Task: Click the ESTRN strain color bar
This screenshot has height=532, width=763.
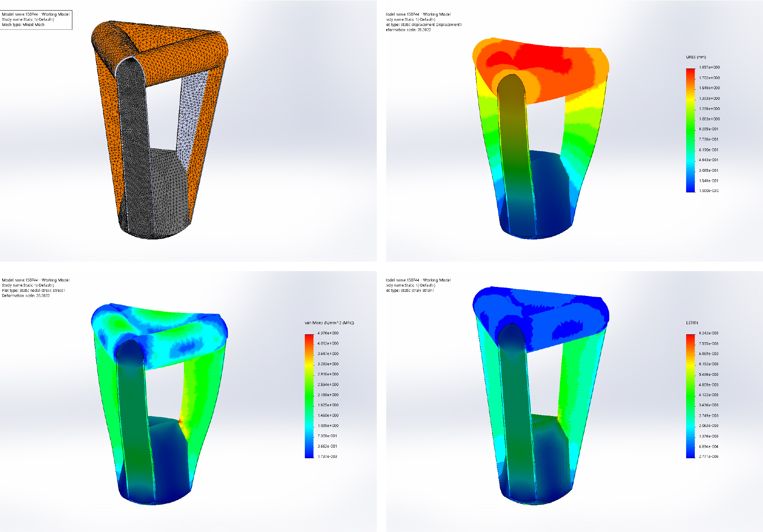Action: 690,395
